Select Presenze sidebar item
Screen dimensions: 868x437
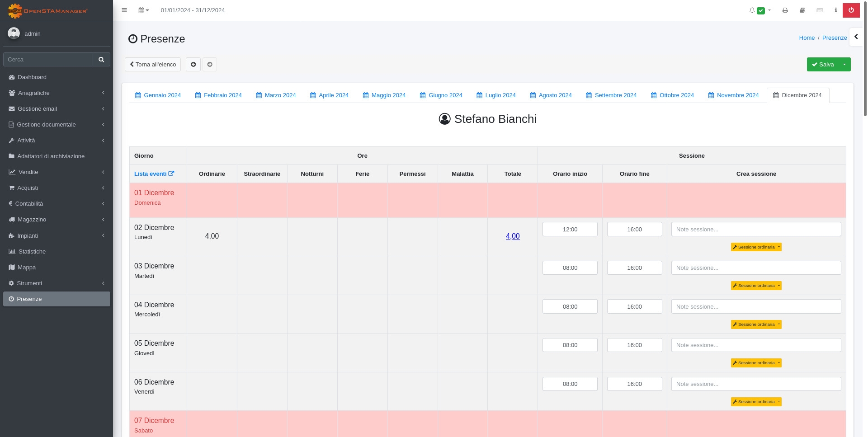(57, 299)
